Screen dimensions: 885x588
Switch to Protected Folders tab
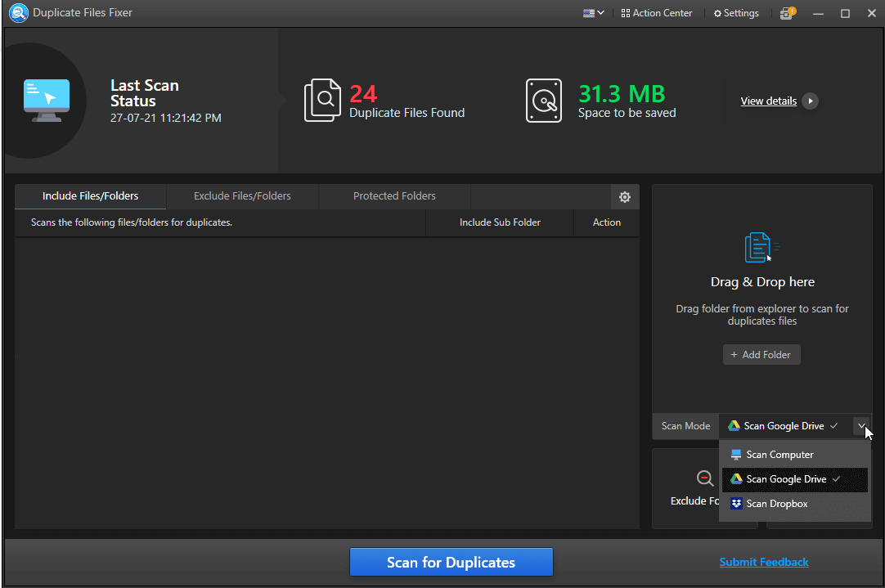coord(394,196)
